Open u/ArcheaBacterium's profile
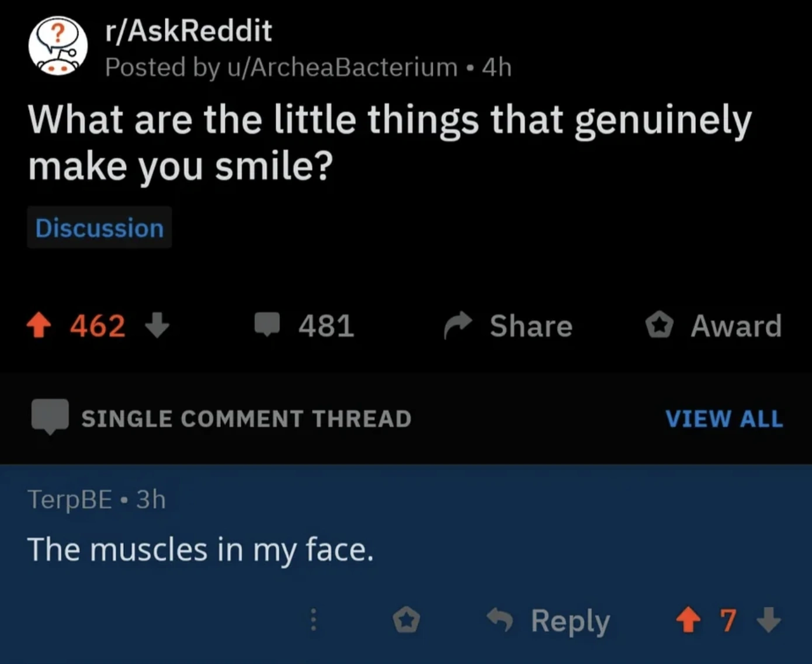The height and width of the screenshot is (664, 812). click(342, 67)
